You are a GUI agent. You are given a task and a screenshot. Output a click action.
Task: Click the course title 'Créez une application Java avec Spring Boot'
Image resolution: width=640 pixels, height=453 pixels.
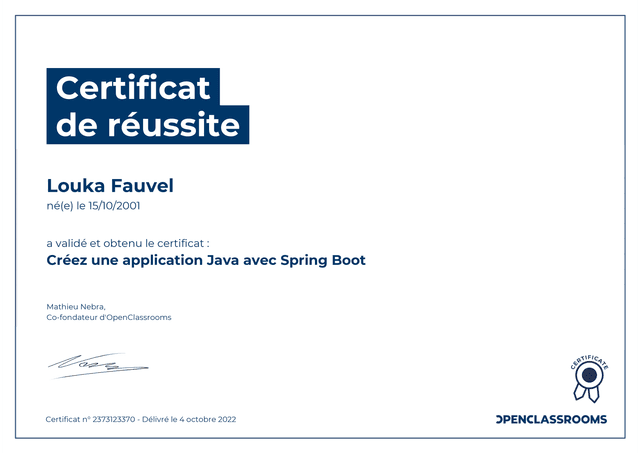[206, 260]
